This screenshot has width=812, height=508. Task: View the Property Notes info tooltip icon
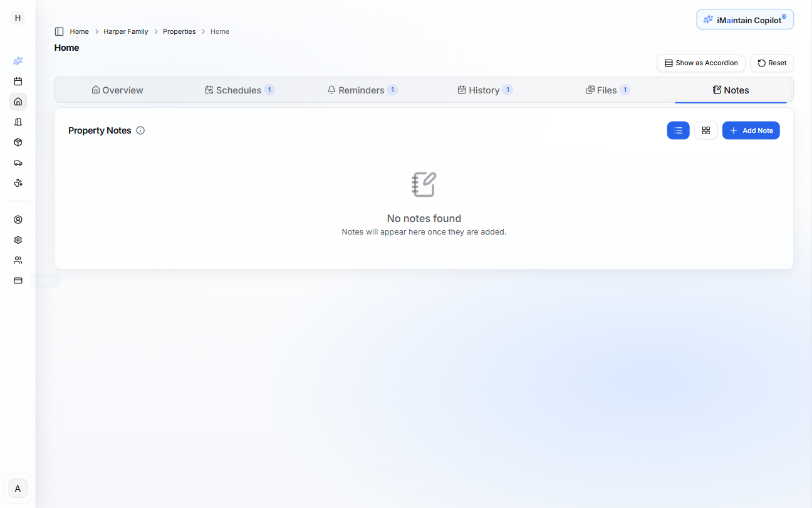[140, 130]
